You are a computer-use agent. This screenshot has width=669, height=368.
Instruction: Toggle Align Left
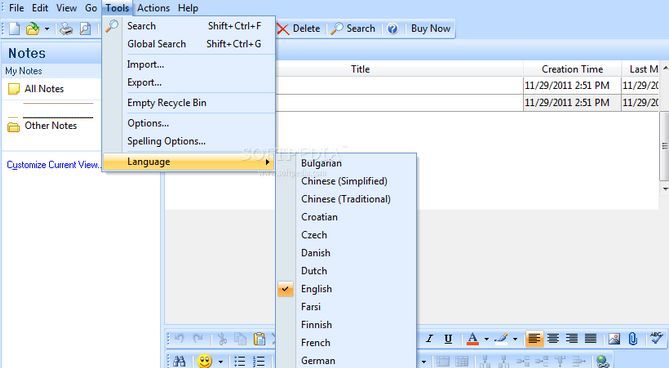click(x=534, y=339)
